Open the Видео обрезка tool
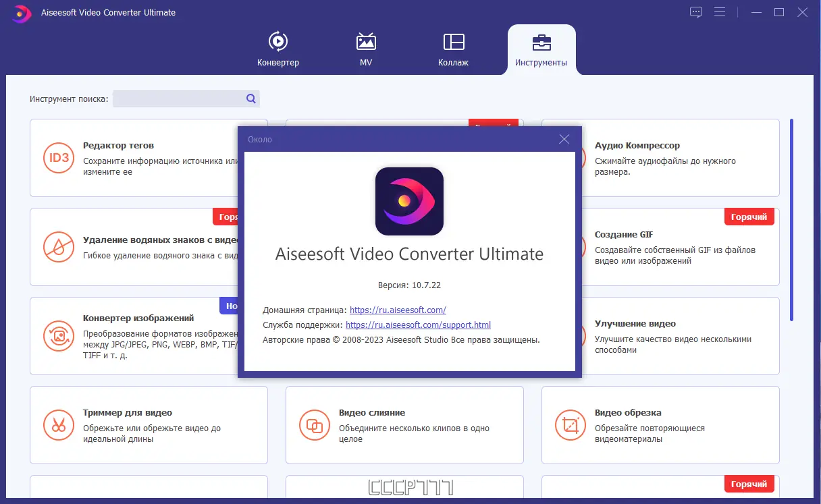This screenshot has width=821, height=504. point(660,425)
